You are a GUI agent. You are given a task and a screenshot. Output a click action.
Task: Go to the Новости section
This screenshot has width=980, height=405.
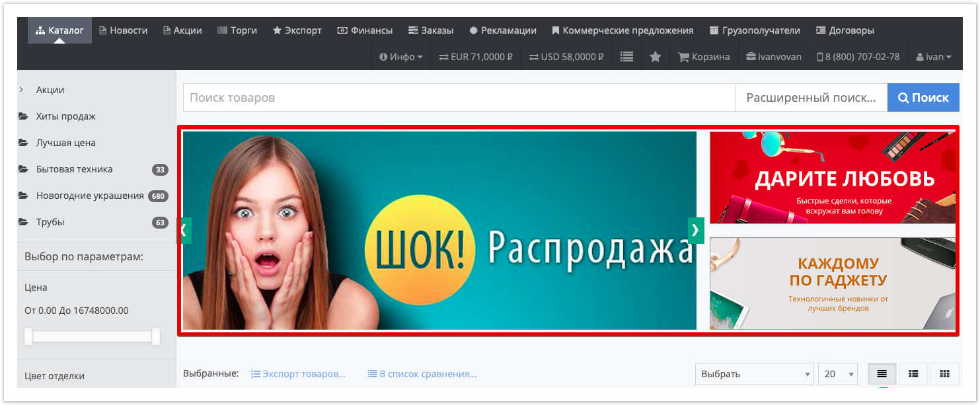coord(124,30)
